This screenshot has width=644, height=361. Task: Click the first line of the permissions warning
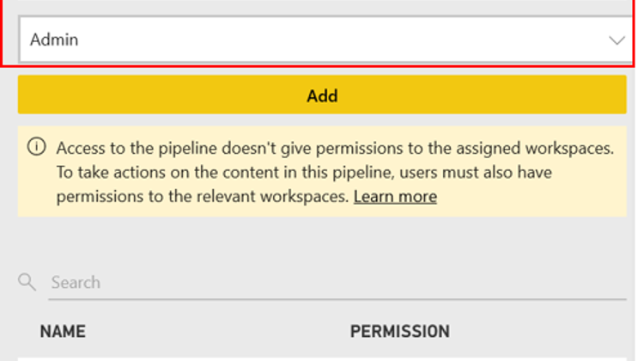click(335, 148)
